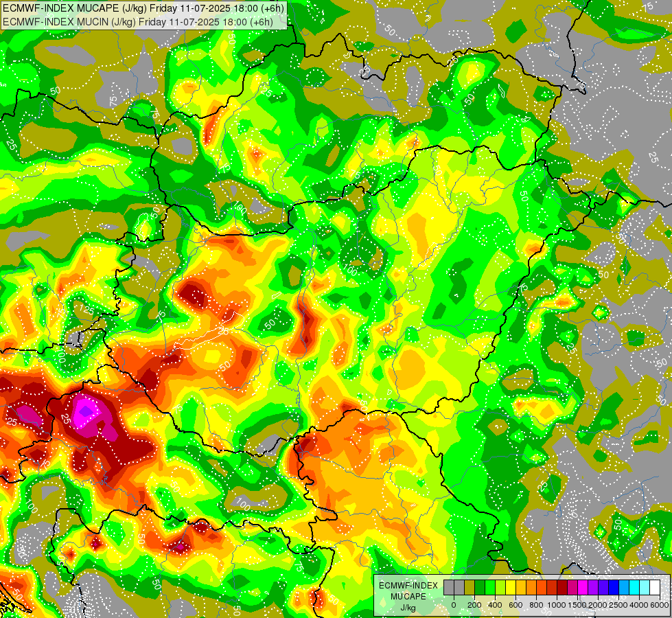Click the MUCIN title line at top
This screenshot has width=672, height=618.
click(137, 21)
